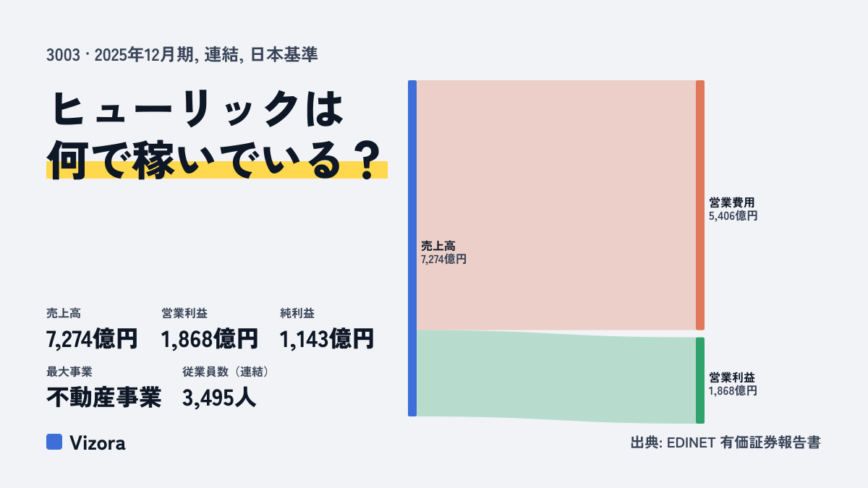Click the 営業利益 1,868億円 stat
868x488 pixels.
[x=210, y=329]
